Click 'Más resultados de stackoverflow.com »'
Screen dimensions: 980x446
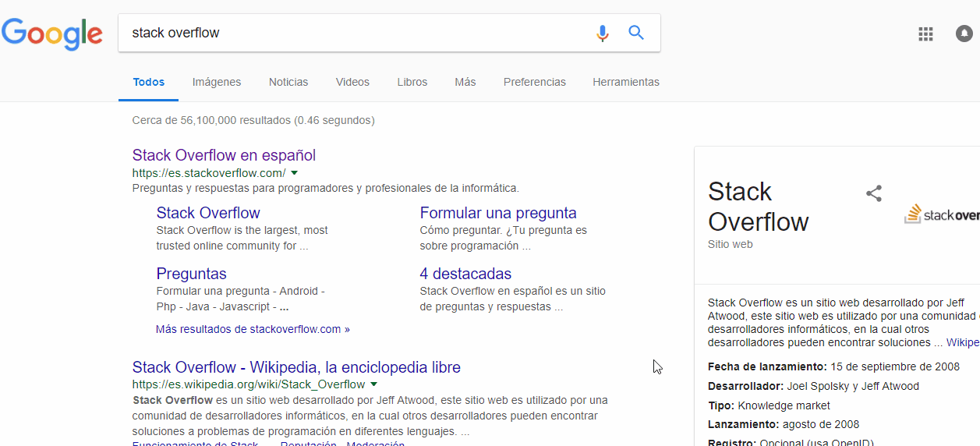253,329
